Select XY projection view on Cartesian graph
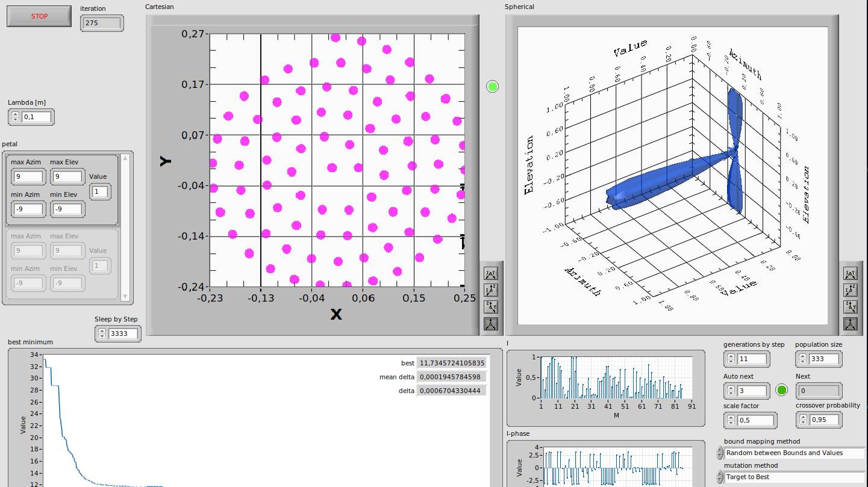868x487 pixels. [491, 274]
